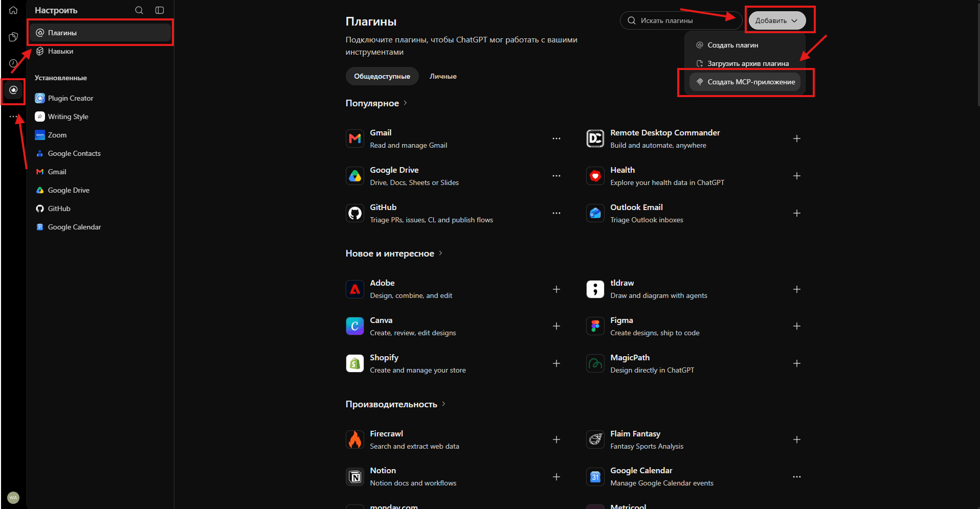
Task: Add MagicPath with plus icon
Action: (796, 363)
